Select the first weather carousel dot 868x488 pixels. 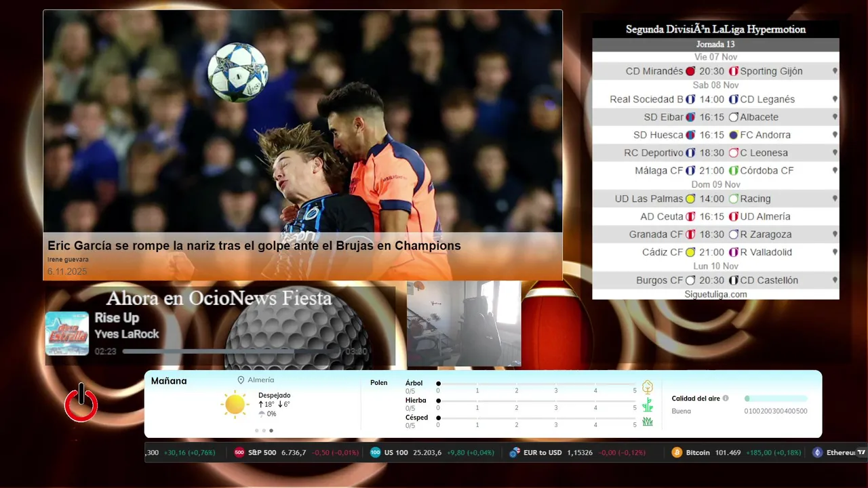pyautogui.click(x=256, y=430)
